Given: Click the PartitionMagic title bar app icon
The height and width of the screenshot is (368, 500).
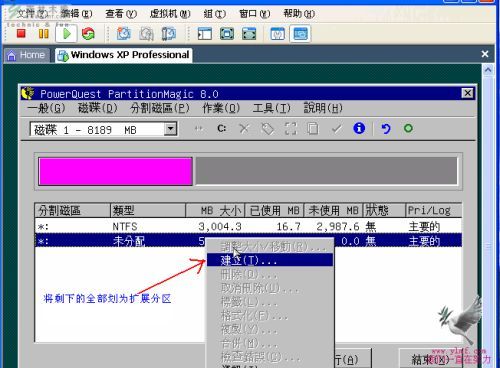Looking at the screenshot, I should pyautogui.click(x=28, y=93).
